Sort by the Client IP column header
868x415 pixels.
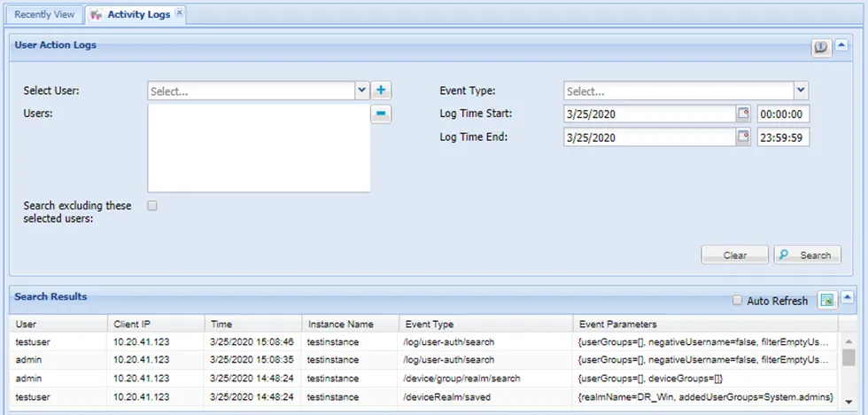156,325
